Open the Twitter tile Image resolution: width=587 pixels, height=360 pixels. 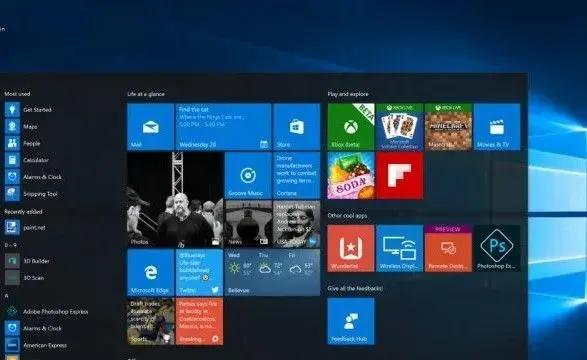[x=199, y=272]
